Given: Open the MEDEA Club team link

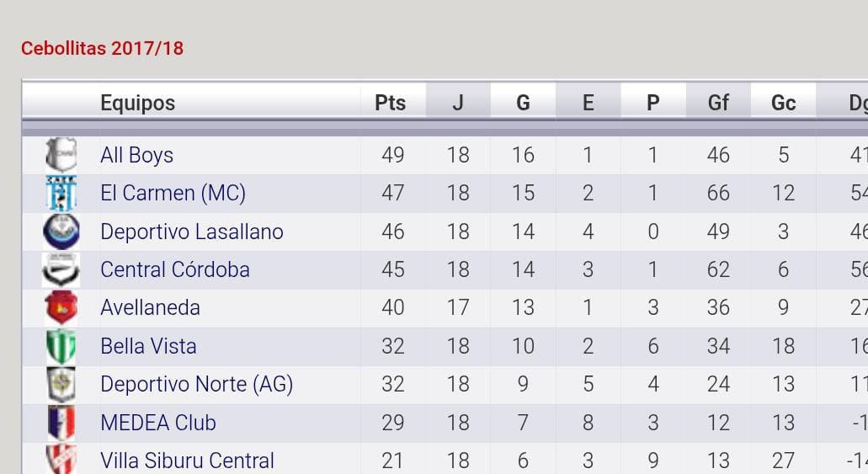Looking at the screenshot, I should (157, 423).
